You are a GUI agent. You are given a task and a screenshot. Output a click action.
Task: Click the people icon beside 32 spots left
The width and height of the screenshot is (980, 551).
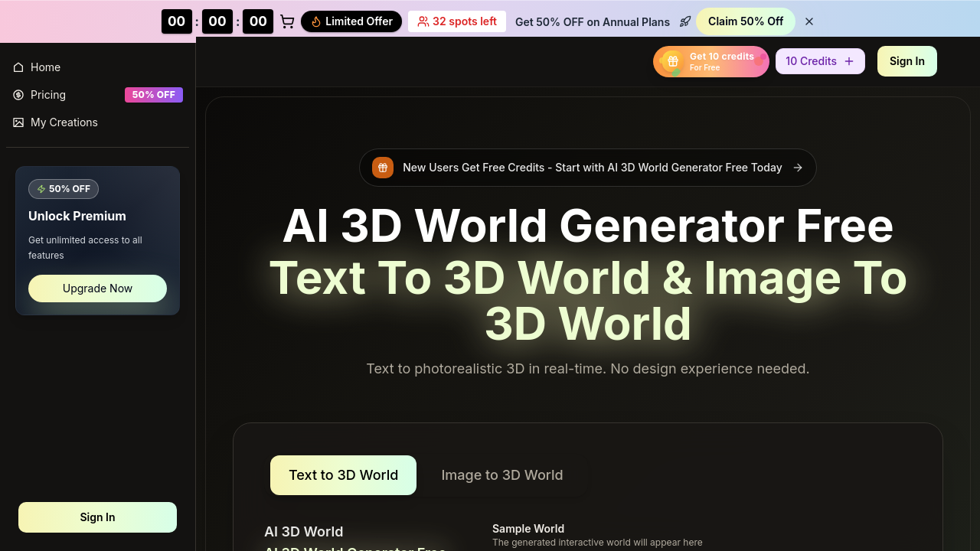423,21
